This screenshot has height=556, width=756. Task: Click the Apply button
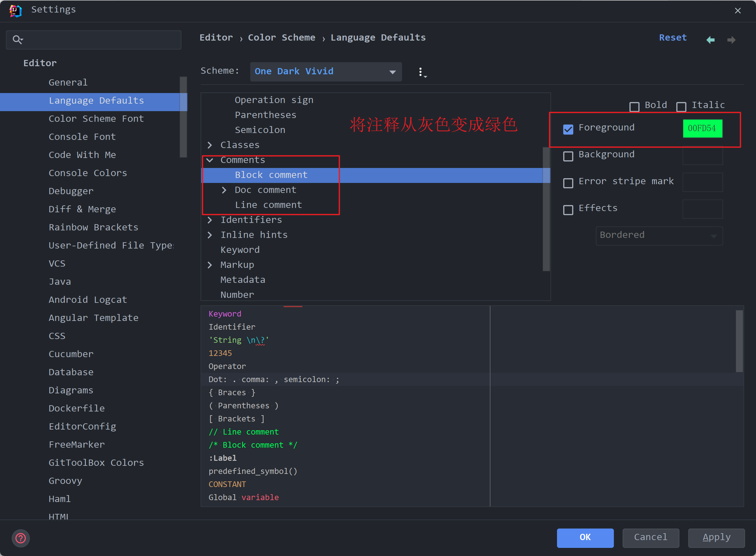point(716,538)
